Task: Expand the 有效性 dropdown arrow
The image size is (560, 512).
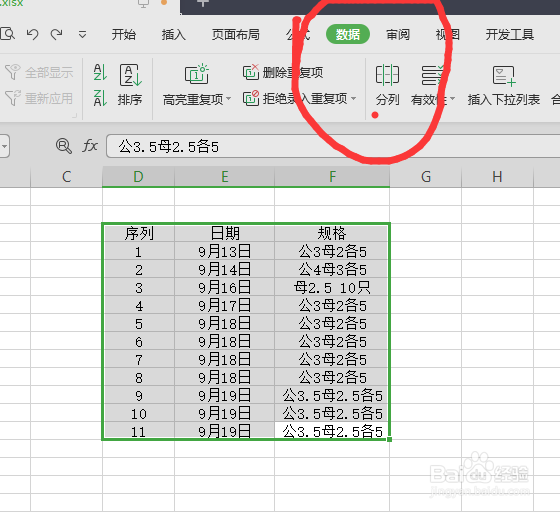Action: click(452, 99)
